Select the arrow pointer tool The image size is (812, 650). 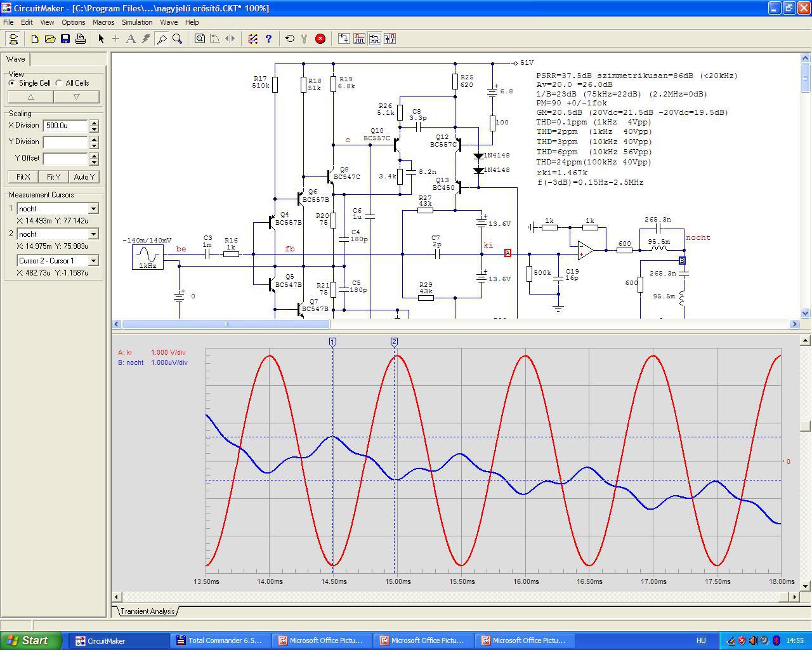pos(101,39)
